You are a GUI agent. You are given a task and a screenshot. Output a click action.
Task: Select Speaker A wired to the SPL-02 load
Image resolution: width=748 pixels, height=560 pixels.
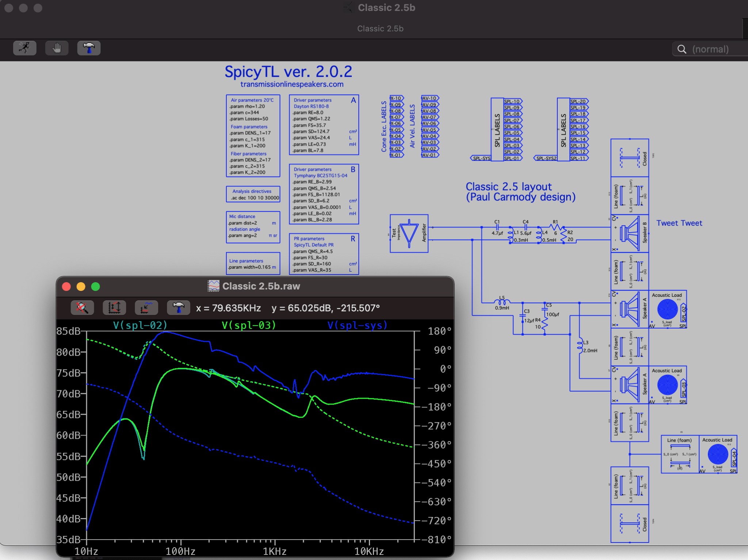(630, 309)
